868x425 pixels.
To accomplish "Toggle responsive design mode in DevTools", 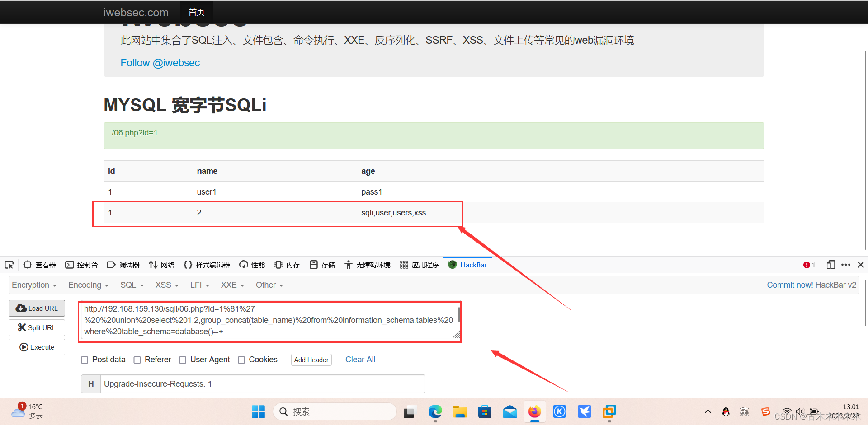I will point(831,265).
